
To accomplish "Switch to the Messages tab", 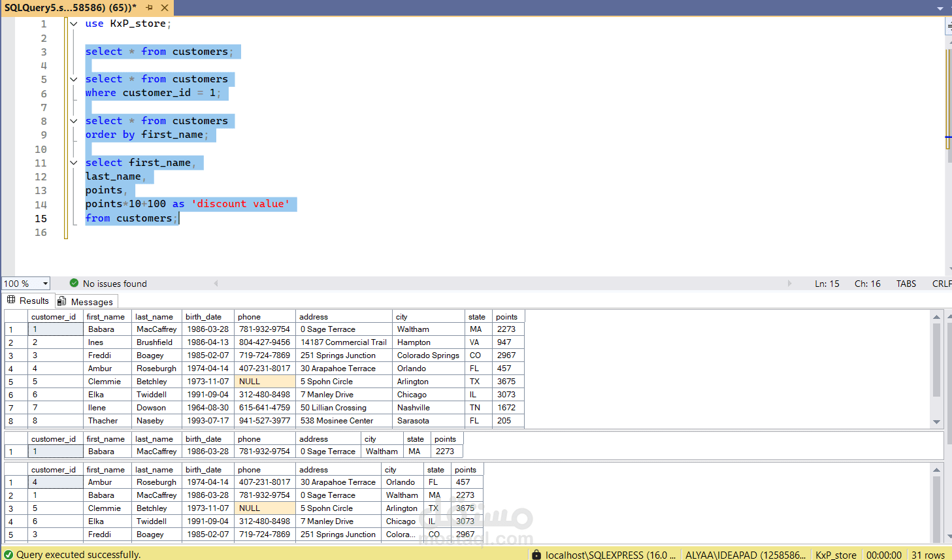I will pyautogui.click(x=86, y=301).
